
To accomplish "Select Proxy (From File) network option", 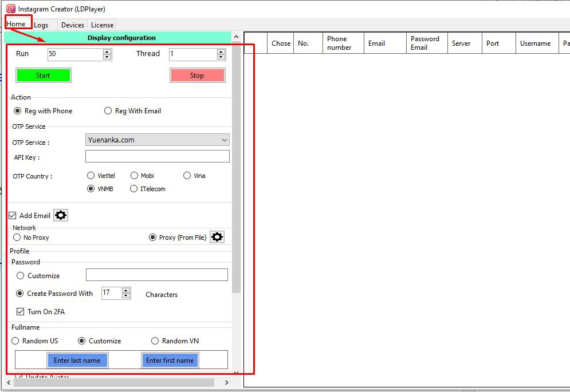I will point(178,237).
